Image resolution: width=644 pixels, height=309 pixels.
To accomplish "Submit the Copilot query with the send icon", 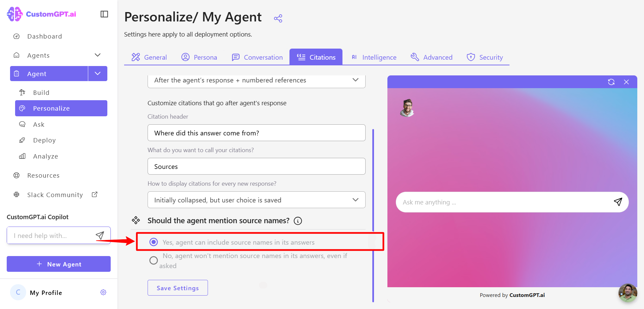I will click(100, 235).
